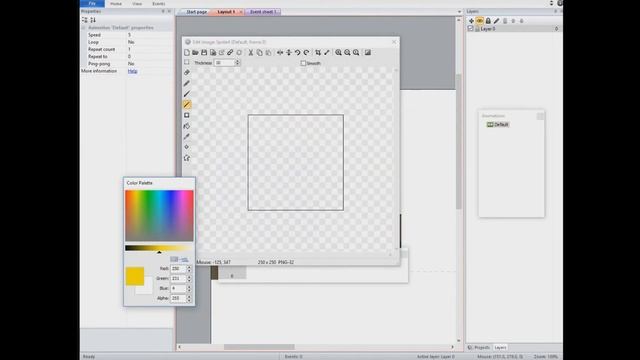Reset zoom to 100% with magnifier icon

point(356,53)
